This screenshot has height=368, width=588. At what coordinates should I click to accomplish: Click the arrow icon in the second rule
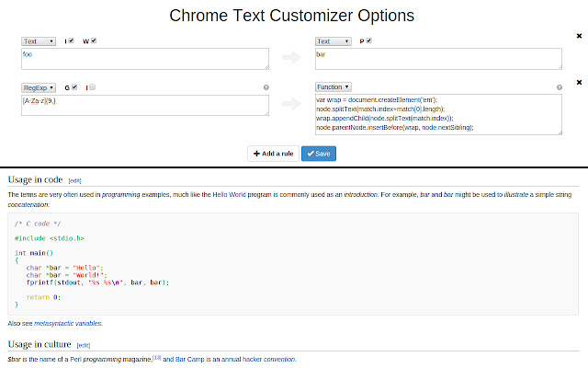(x=291, y=105)
